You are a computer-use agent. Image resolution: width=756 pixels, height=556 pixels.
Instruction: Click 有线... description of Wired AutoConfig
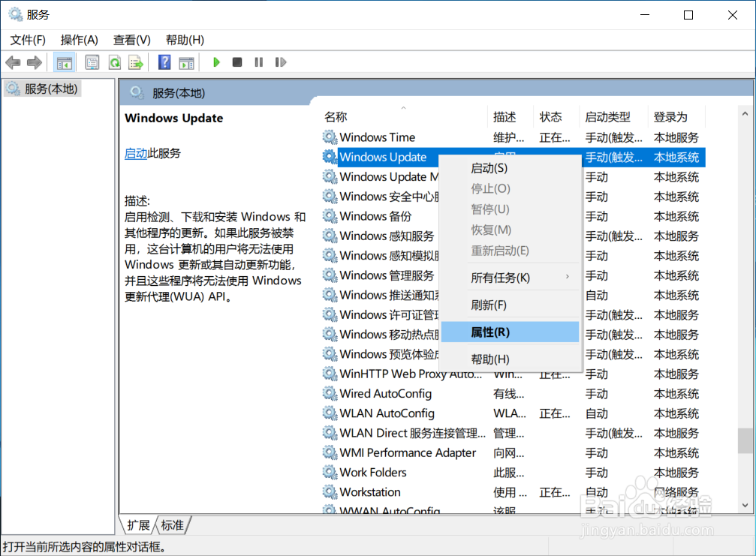(x=509, y=394)
